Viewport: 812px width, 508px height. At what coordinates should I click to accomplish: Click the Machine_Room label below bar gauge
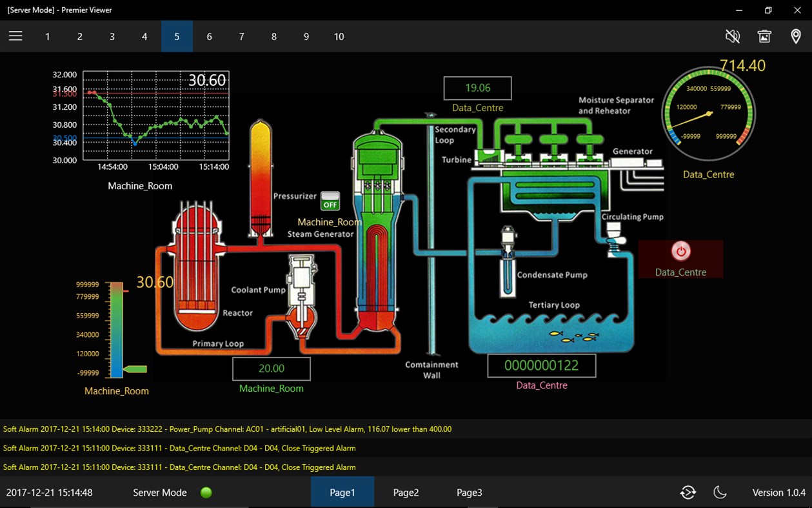pyautogui.click(x=117, y=391)
